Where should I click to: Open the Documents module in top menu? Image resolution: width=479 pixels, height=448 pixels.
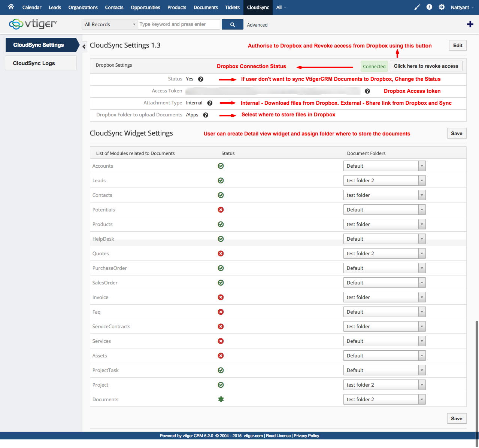click(x=206, y=7)
